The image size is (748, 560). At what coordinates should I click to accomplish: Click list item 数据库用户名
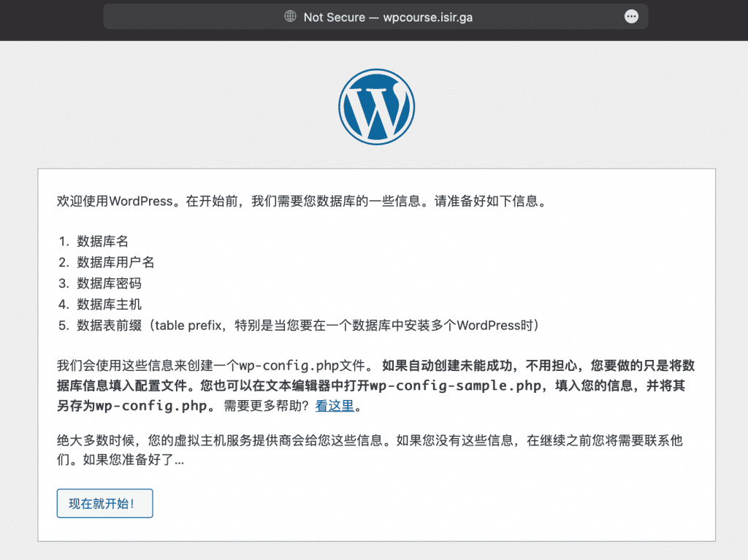pyautogui.click(x=115, y=262)
